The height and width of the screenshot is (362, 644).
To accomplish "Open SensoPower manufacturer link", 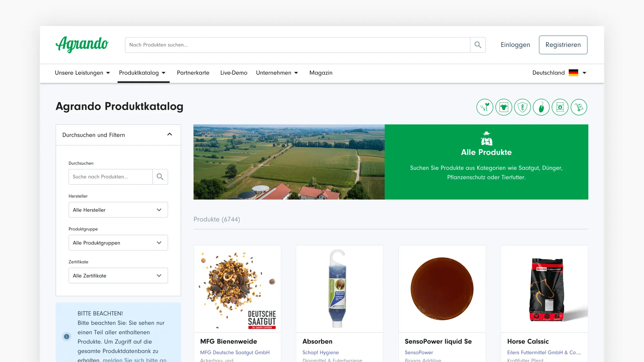I will coord(419,352).
